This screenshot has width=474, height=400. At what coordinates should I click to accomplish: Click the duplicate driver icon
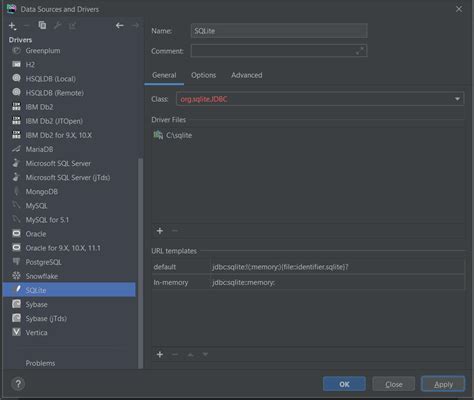42,25
